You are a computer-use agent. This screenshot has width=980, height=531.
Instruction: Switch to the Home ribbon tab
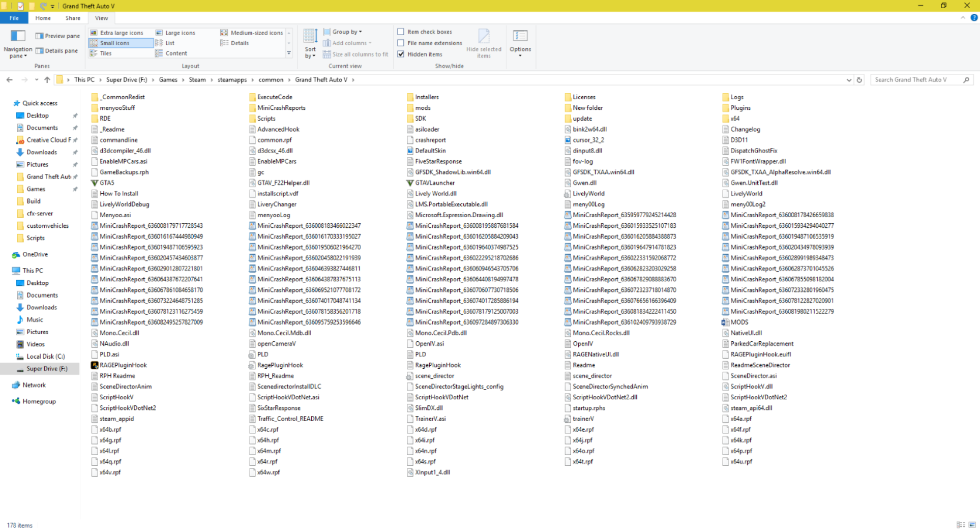click(x=43, y=18)
